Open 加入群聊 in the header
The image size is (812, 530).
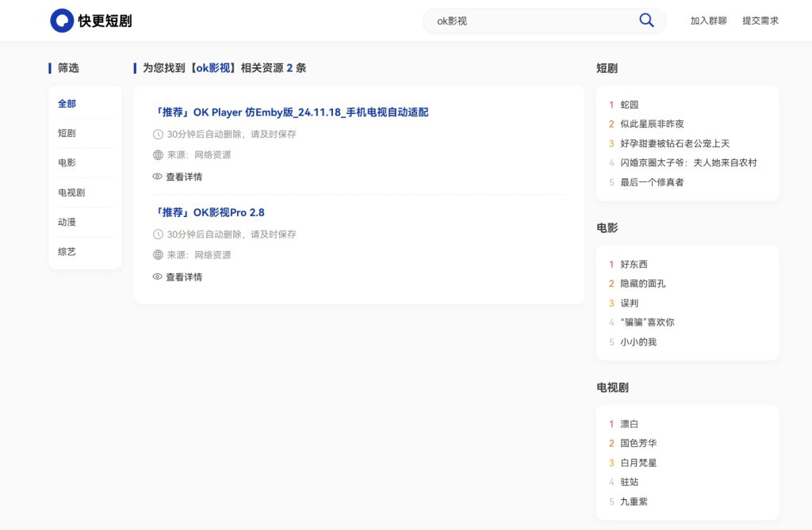click(x=708, y=21)
